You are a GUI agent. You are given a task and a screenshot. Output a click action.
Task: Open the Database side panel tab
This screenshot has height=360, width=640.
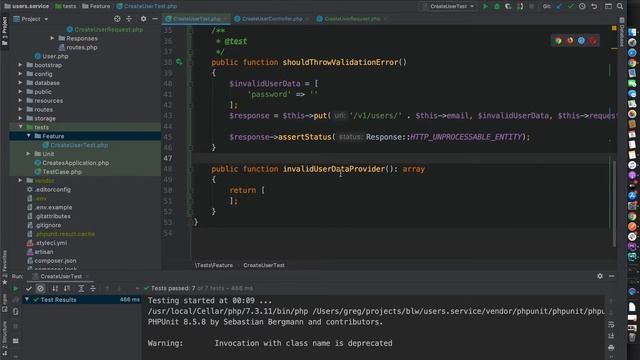tap(622, 31)
